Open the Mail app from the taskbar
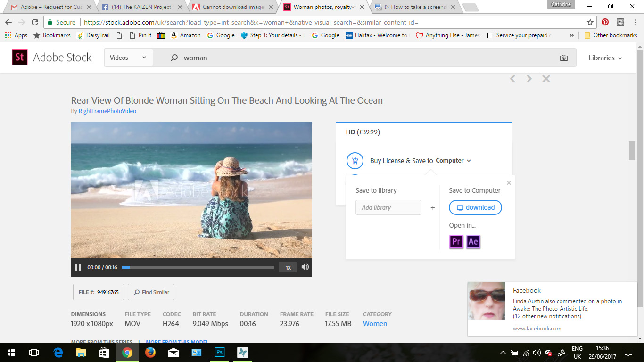Viewport: 644px width, 362px height. [x=173, y=353]
